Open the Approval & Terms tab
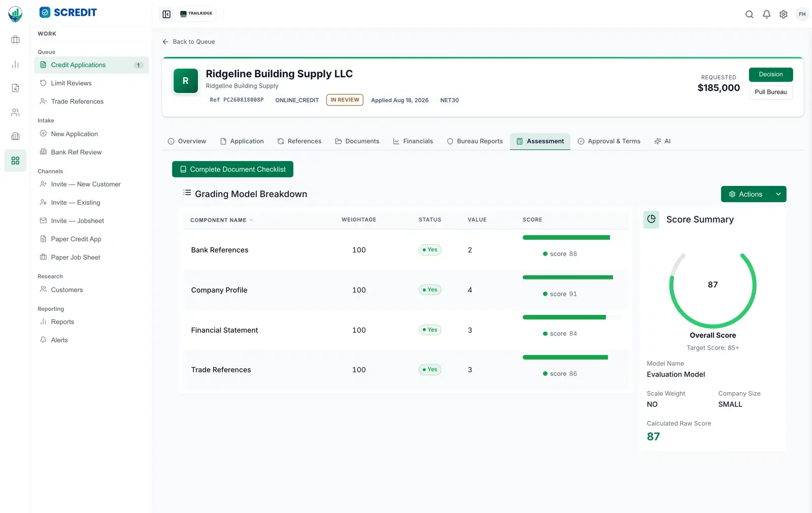Image resolution: width=812 pixels, height=513 pixels. 609,141
